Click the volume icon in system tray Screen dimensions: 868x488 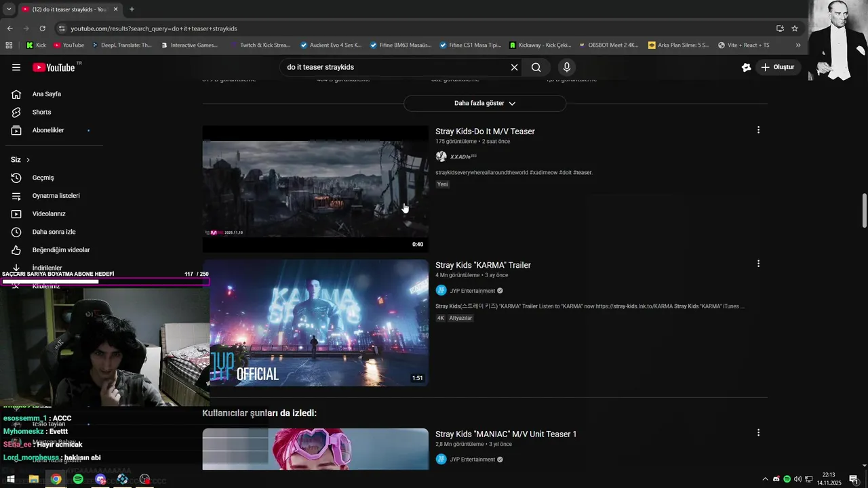pos(798,479)
